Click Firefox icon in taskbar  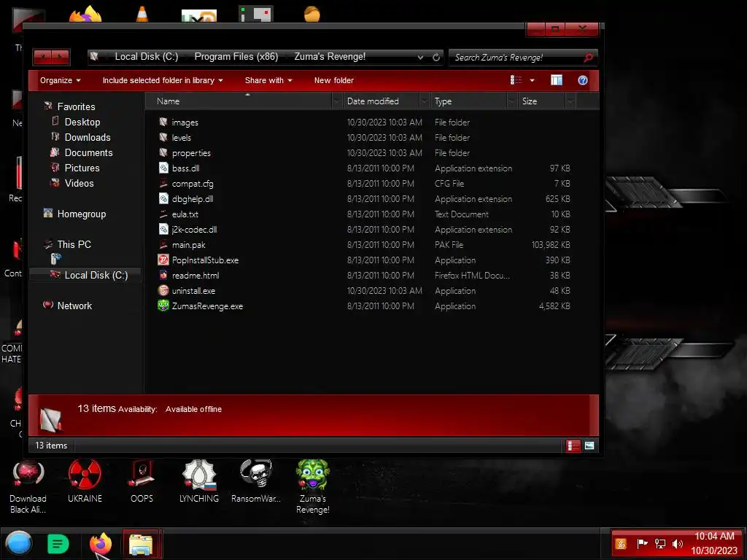100,544
